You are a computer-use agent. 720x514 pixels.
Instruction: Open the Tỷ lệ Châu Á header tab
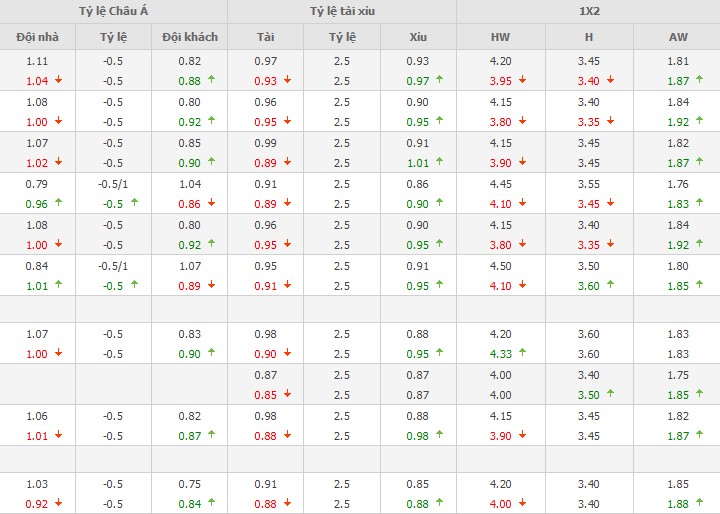(114, 11)
